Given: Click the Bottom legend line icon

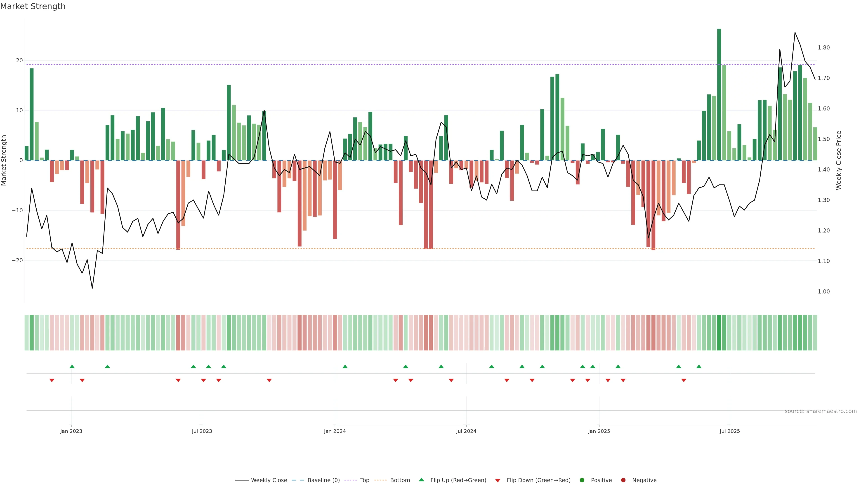Looking at the screenshot, I should pyautogui.click(x=380, y=480).
